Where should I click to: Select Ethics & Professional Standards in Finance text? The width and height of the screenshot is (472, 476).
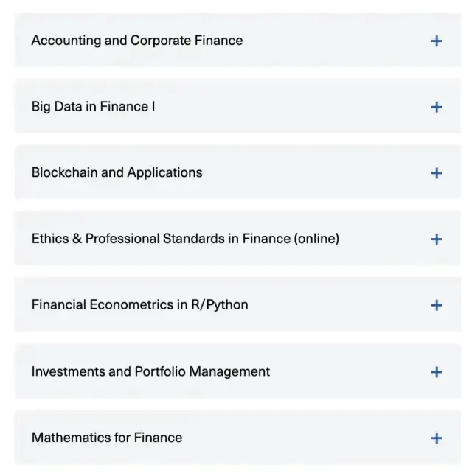[185, 239]
